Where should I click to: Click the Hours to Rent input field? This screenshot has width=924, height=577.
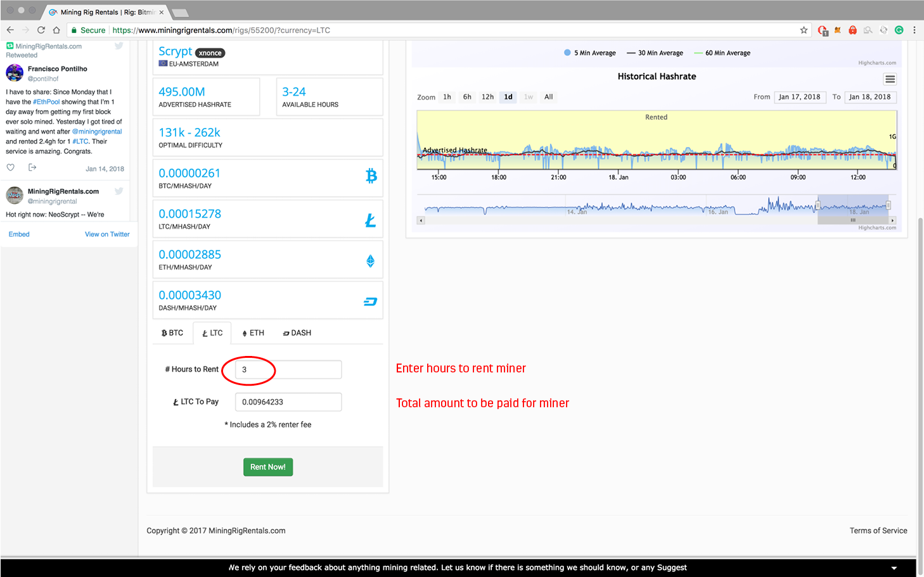coord(288,369)
